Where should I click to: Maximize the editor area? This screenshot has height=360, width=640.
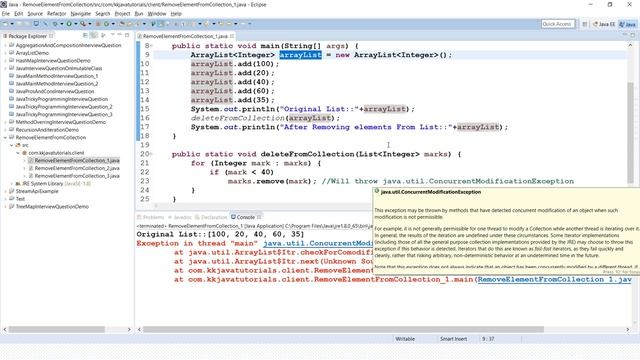[x=633, y=35]
